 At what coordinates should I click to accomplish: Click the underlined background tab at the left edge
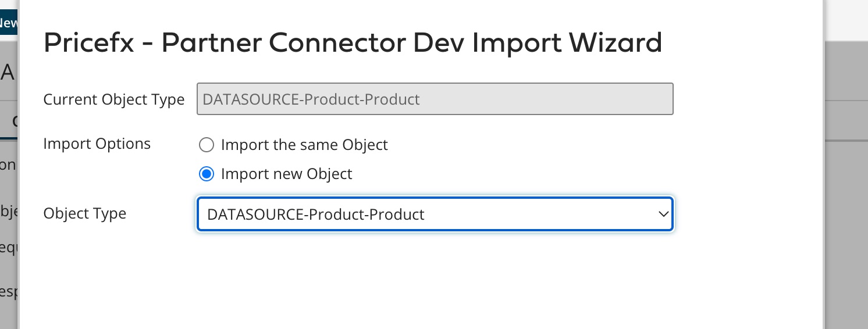9,121
